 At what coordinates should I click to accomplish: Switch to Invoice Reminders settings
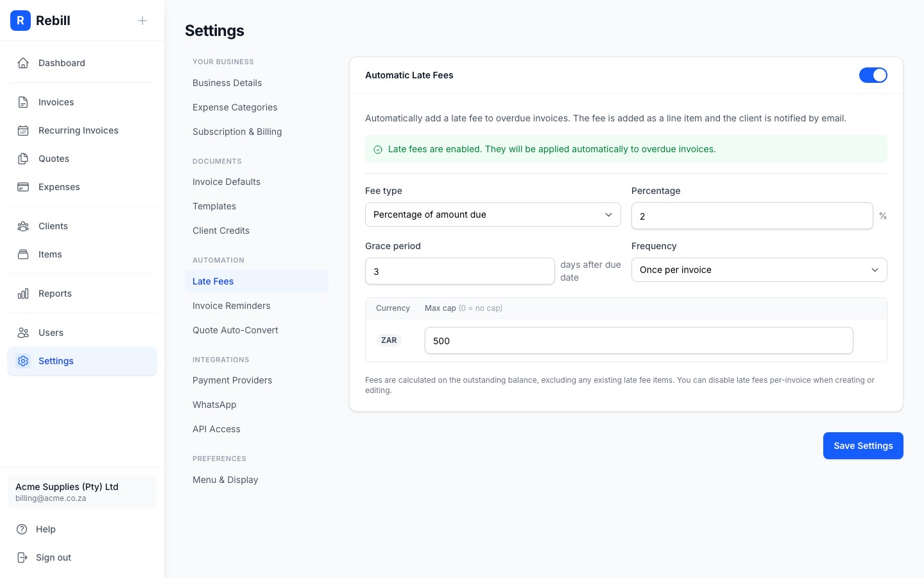pos(231,306)
